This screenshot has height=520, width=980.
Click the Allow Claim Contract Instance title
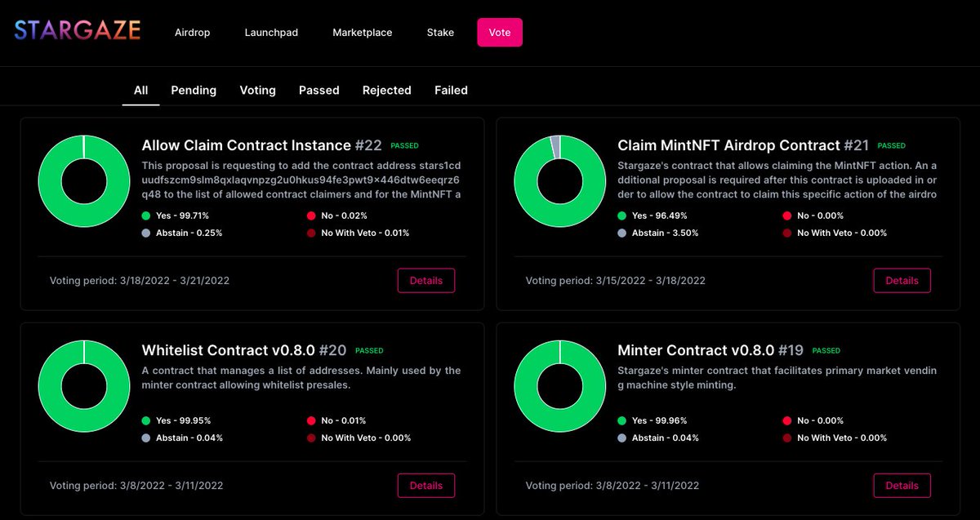coord(247,145)
